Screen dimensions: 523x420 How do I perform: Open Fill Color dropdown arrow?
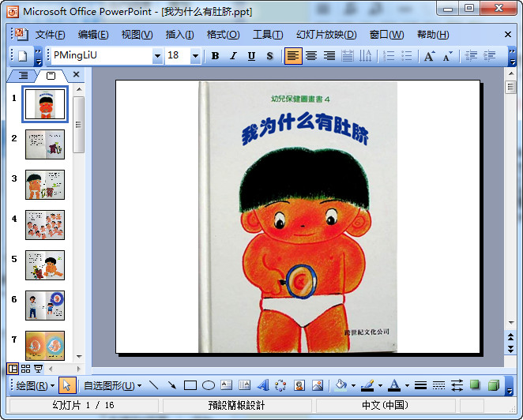[x=353, y=386]
